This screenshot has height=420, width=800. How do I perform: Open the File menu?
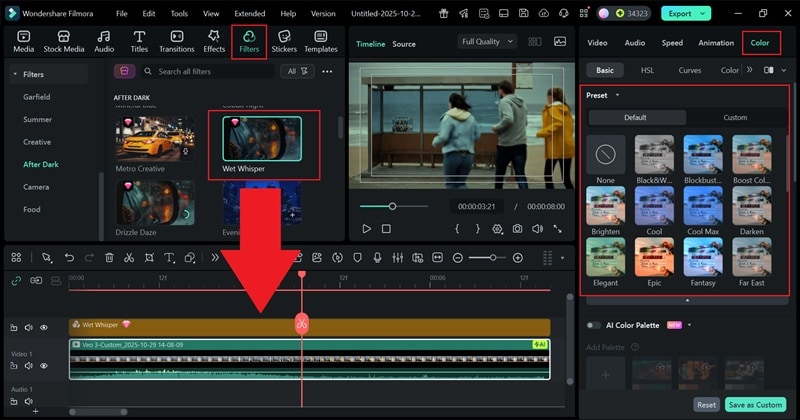pos(121,14)
